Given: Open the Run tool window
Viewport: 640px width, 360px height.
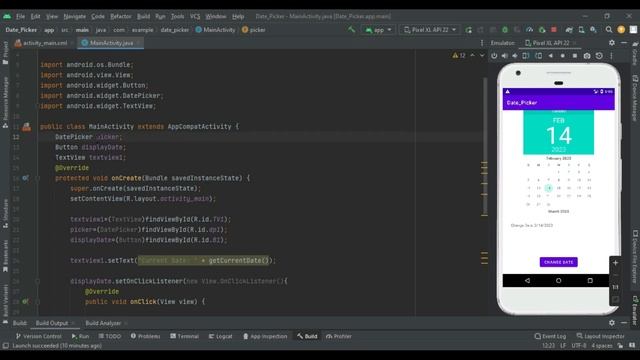Looking at the screenshot, I should [80, 336].
